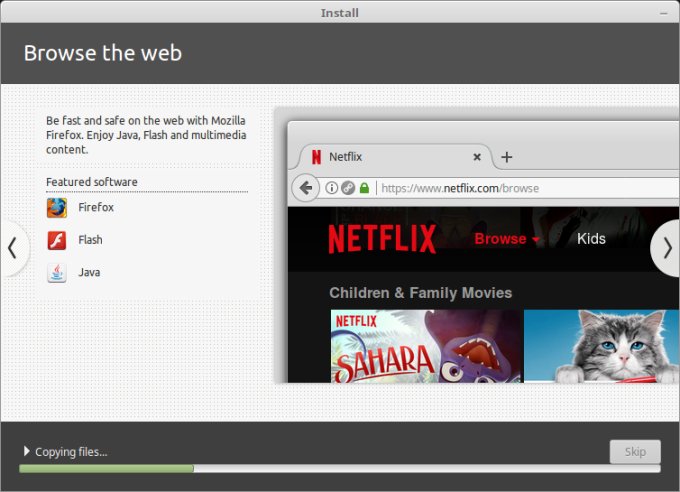The image size is (680, 492).
Task: Click the Firefox icon under Featured software
Action: 57,208
